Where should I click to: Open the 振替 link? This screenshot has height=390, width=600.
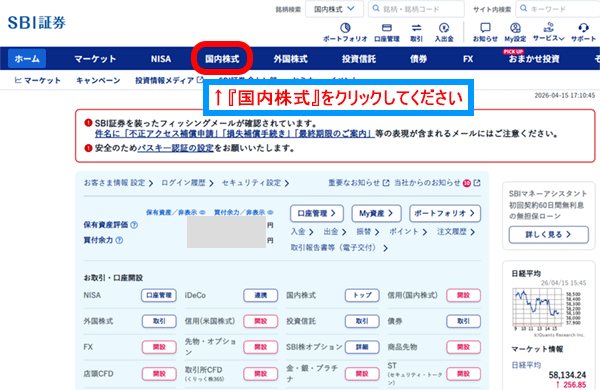point(368,232)
